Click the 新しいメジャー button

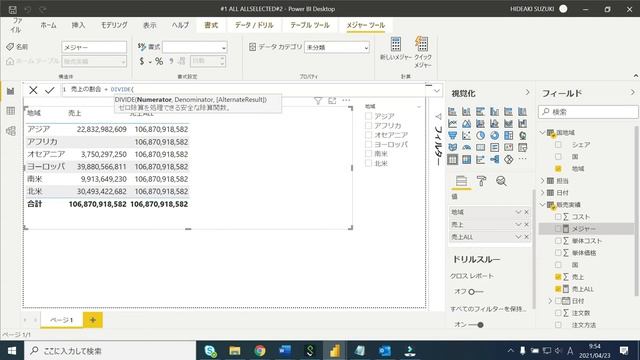click(x=396, y=49)
